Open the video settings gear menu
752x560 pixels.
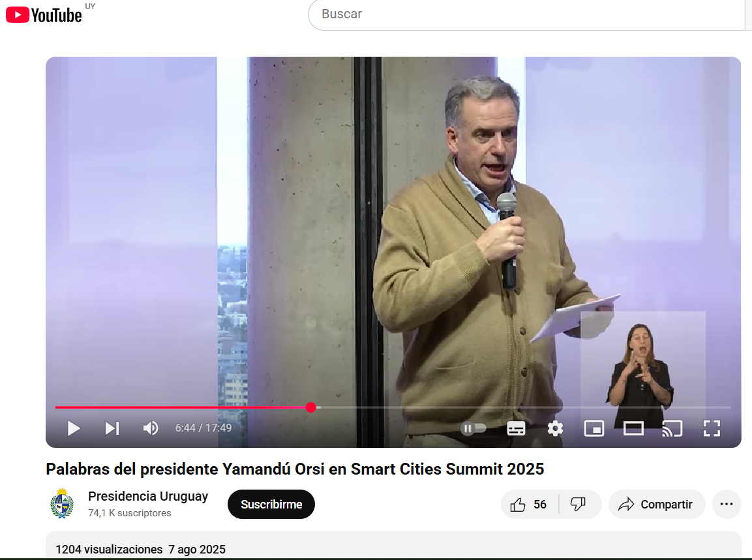point(555,428)
